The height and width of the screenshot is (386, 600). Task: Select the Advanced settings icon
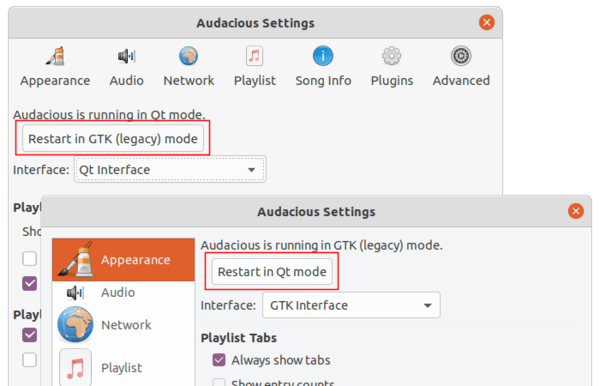[x=461, y=56]
